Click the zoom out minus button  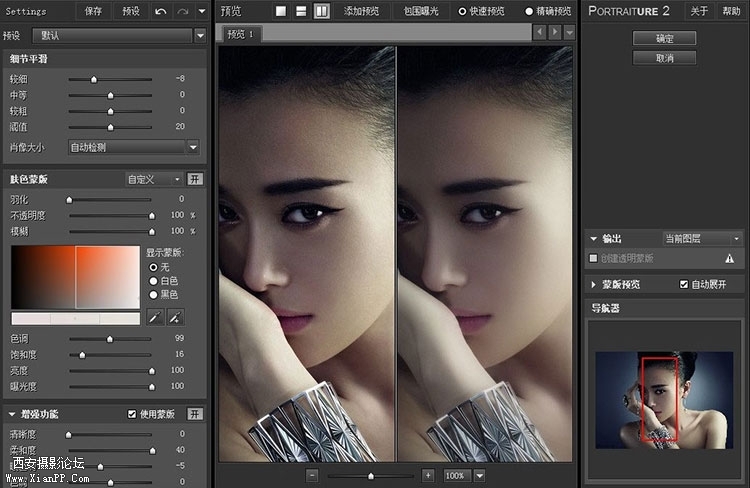pos(312,475)
